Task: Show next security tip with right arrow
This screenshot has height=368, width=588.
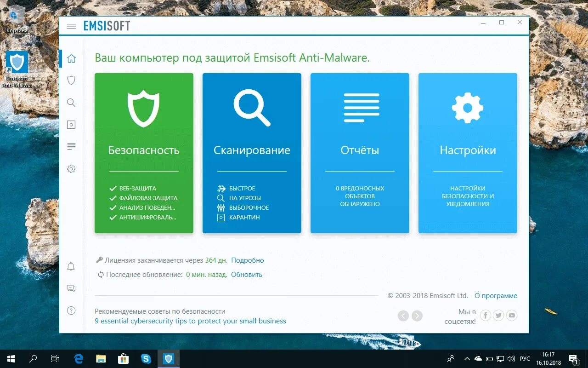Action: [x=417, y=316]
